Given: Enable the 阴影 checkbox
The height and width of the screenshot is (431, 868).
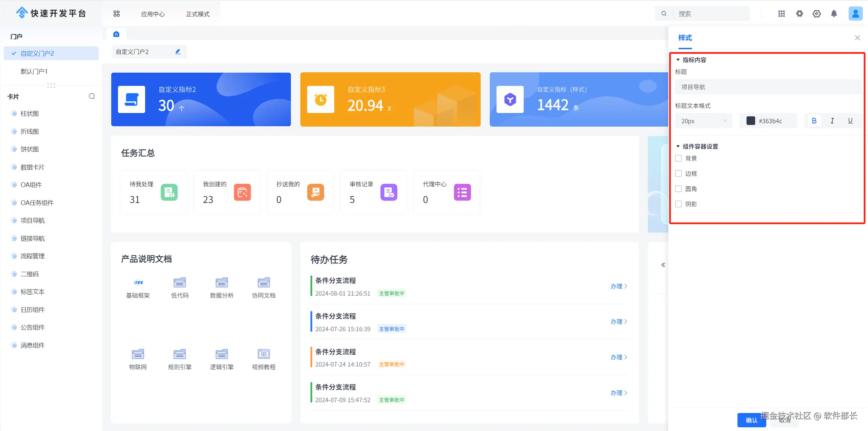Looking at the screenshot, I should [x=678, y=204].
